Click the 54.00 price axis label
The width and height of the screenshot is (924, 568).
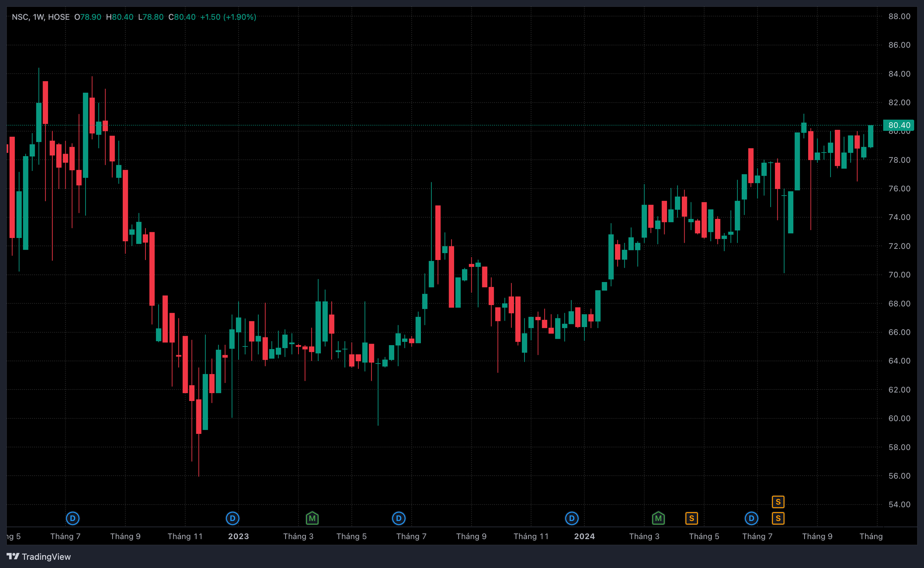click(x=899, y=504)
